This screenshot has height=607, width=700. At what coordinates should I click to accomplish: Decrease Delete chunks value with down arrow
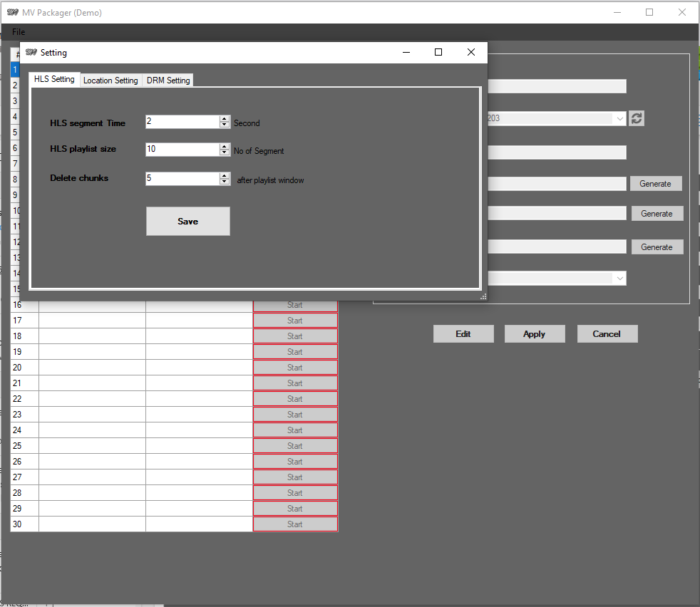pos(225,182)
